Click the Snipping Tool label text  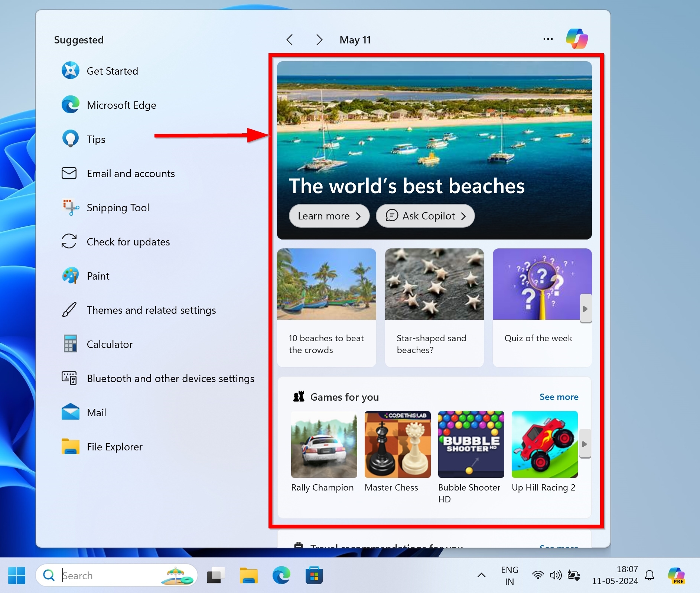[x=118, y=208]
